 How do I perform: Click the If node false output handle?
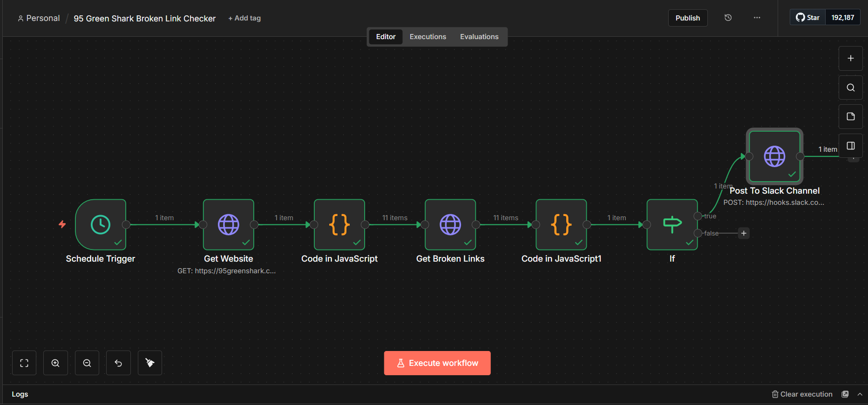click(698, 233)
